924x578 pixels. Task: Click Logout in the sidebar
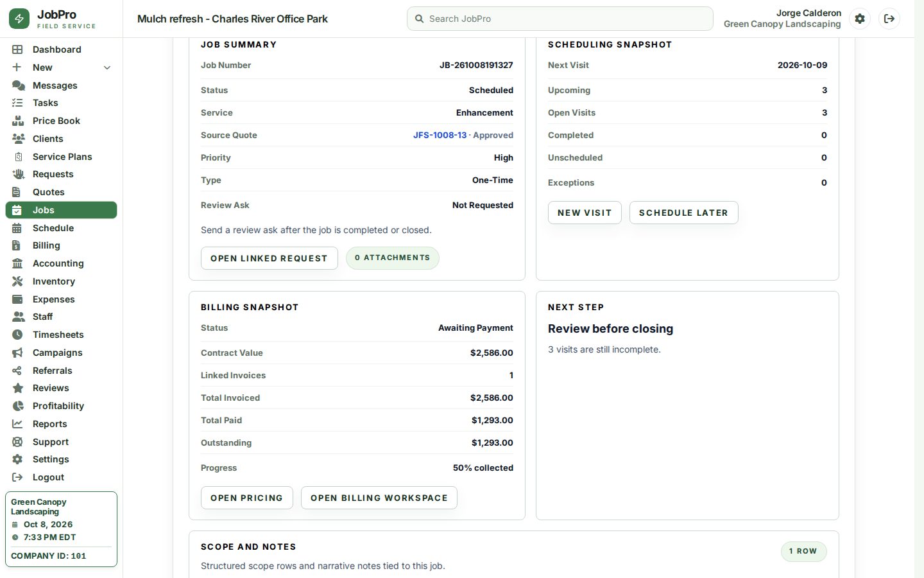tap(61, 477)
